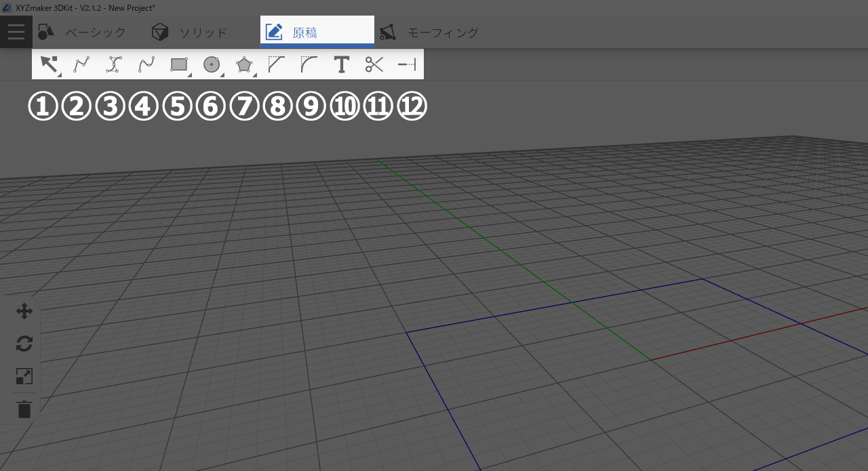Screen dimensions: 868x471
Task: Select the arrow selection tool
Action: tap(49, 64)
